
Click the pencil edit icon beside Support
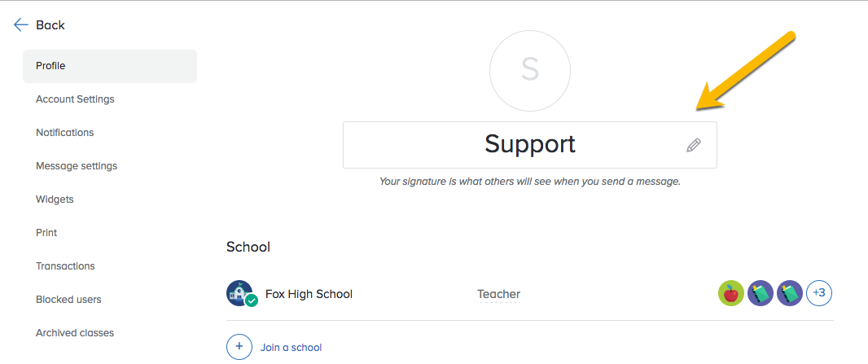694,146
